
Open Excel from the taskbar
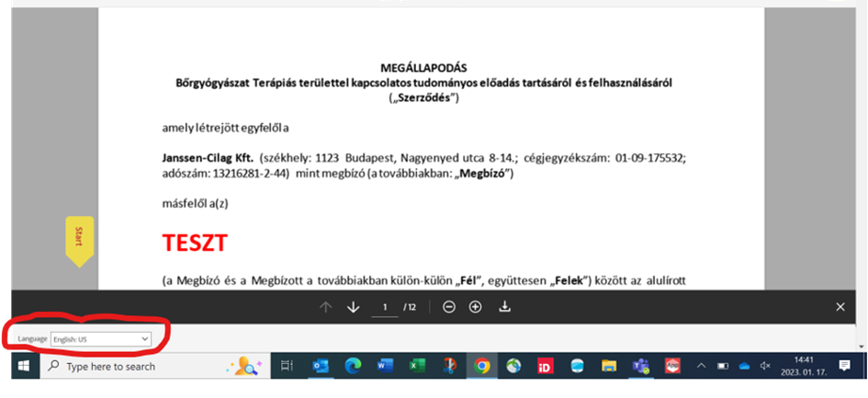pyautogui.click(x=417, y=366)
